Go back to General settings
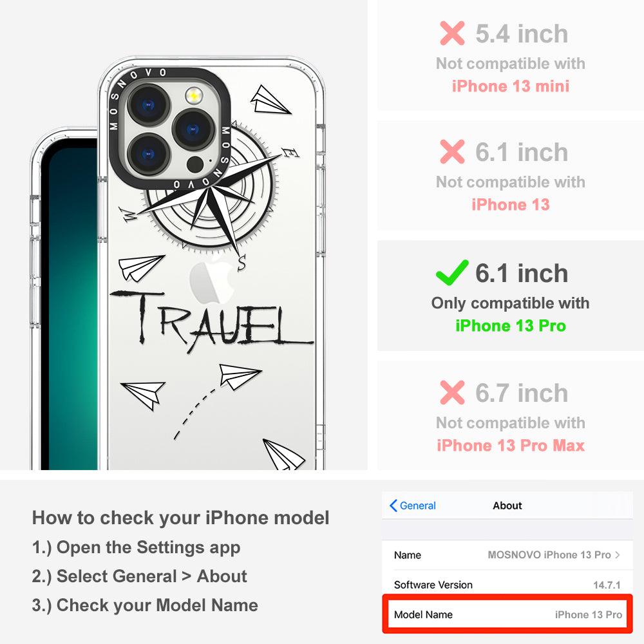Viewport: 644px width, 644px height. 413,506
